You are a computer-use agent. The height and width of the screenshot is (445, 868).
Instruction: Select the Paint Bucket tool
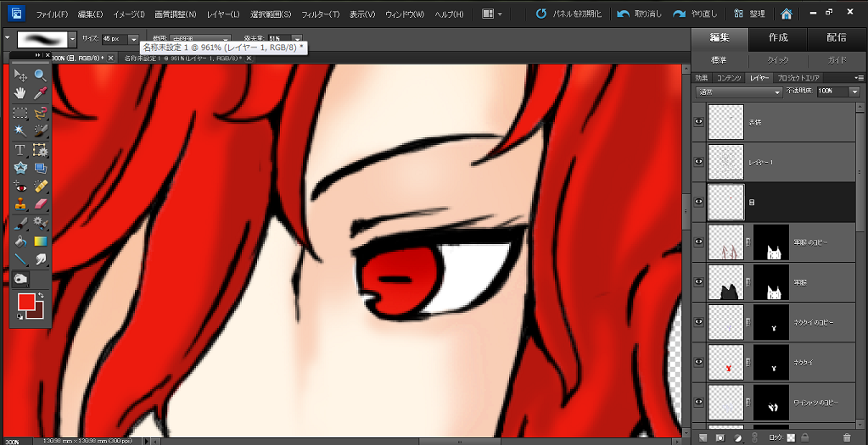click(x=20, y=241)
